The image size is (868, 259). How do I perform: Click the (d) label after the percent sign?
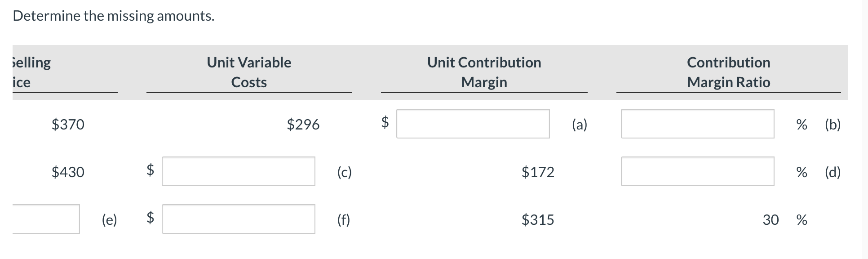point(833,172)
